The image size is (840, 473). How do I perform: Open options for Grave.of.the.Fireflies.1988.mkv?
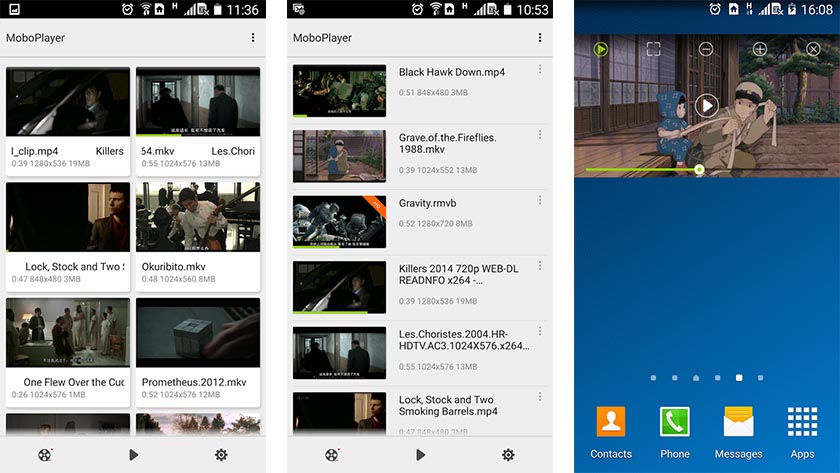click(x=540, y=135)
